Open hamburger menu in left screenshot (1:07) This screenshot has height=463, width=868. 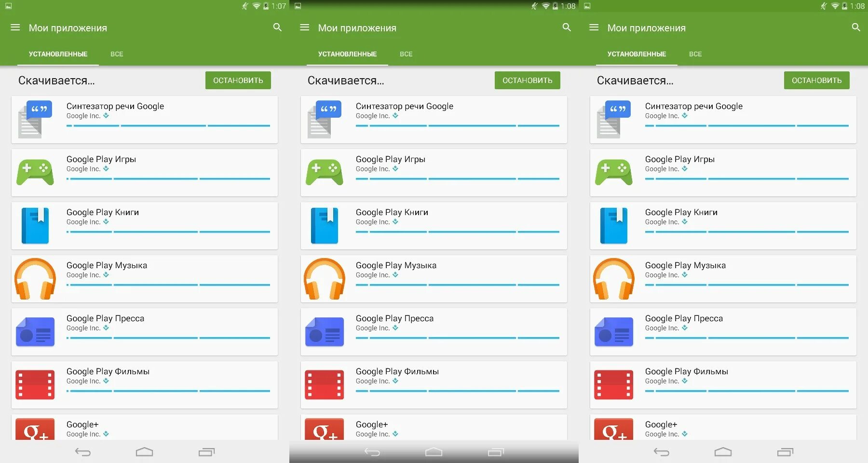[x=15, y=27]
